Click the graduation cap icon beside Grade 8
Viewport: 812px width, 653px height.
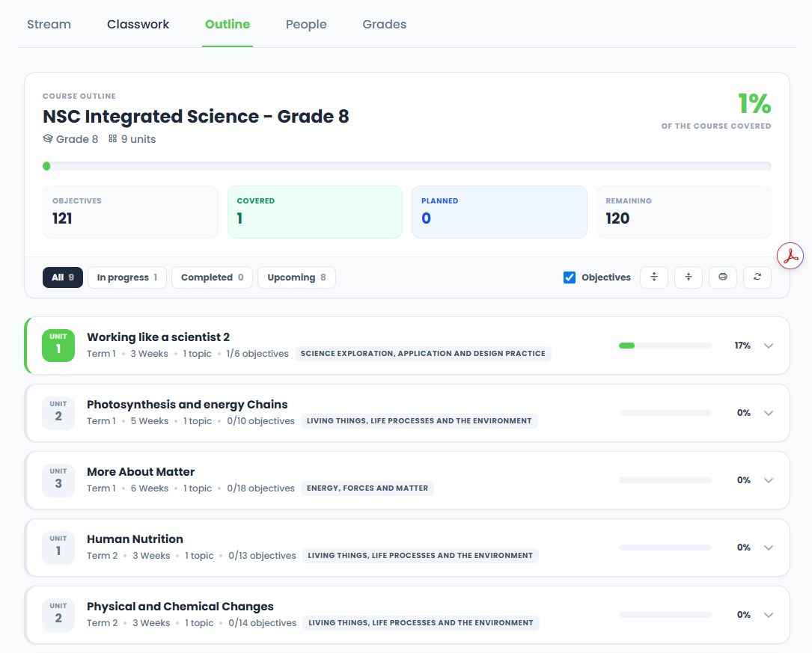pos(48,138)
